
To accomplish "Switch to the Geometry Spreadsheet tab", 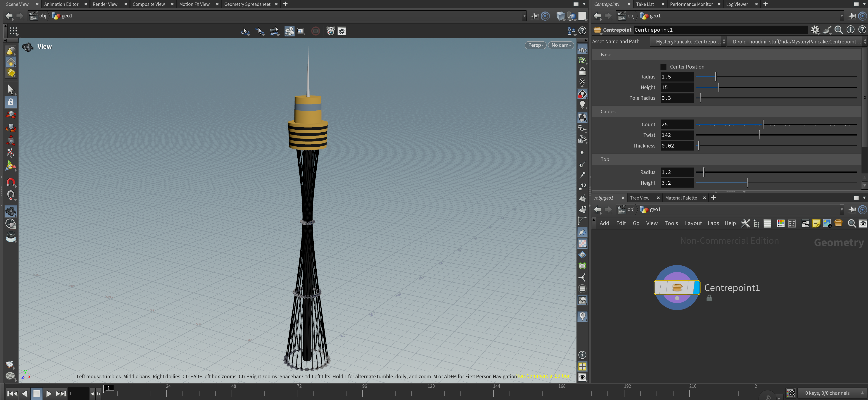I will [247, 4].
